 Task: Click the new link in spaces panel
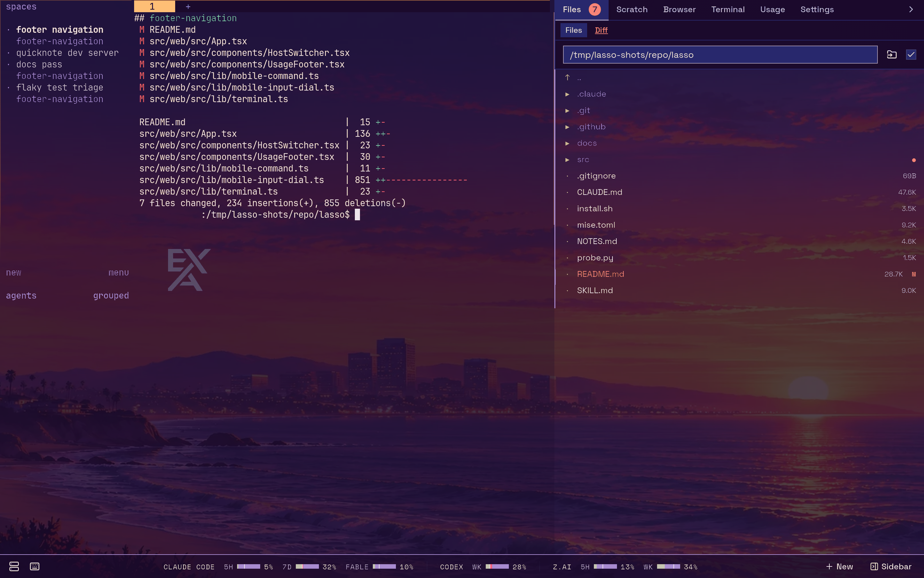[14, 273]
